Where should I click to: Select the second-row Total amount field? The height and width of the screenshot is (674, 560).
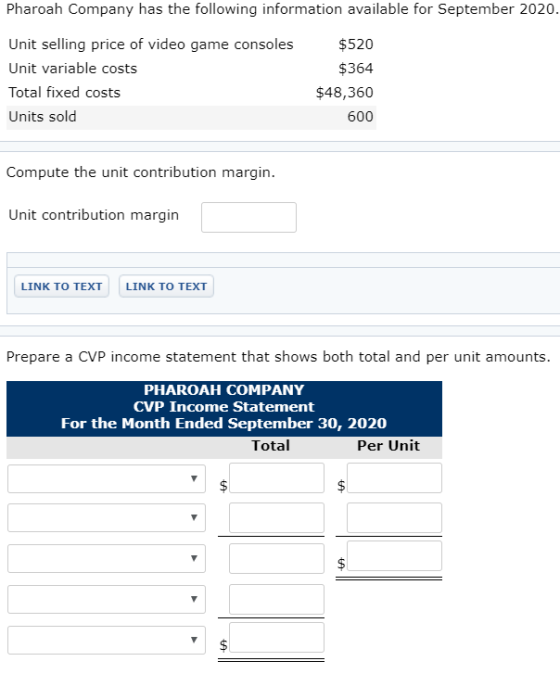pos(276,518)
